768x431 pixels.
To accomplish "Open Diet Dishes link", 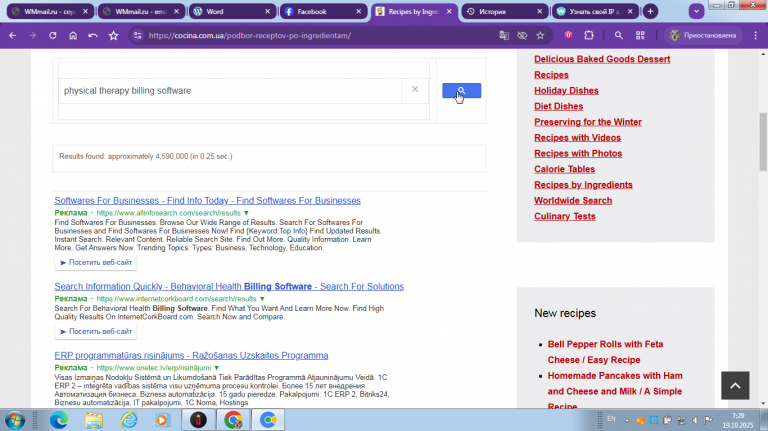I will click(x=558, y=106).
